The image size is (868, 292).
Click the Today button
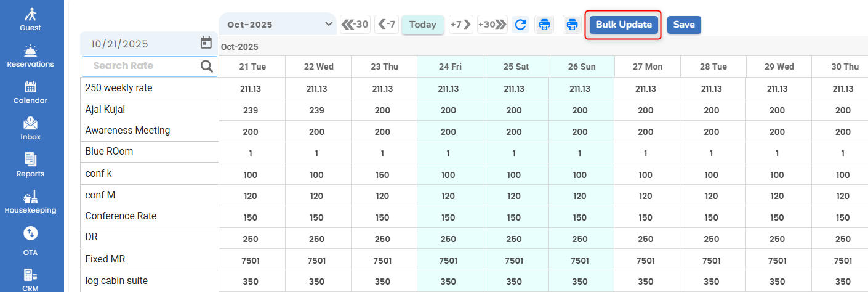[x=423, y=25]
